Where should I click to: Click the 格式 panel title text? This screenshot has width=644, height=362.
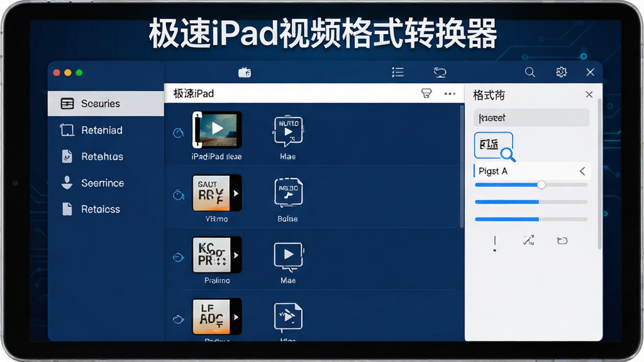489,96
